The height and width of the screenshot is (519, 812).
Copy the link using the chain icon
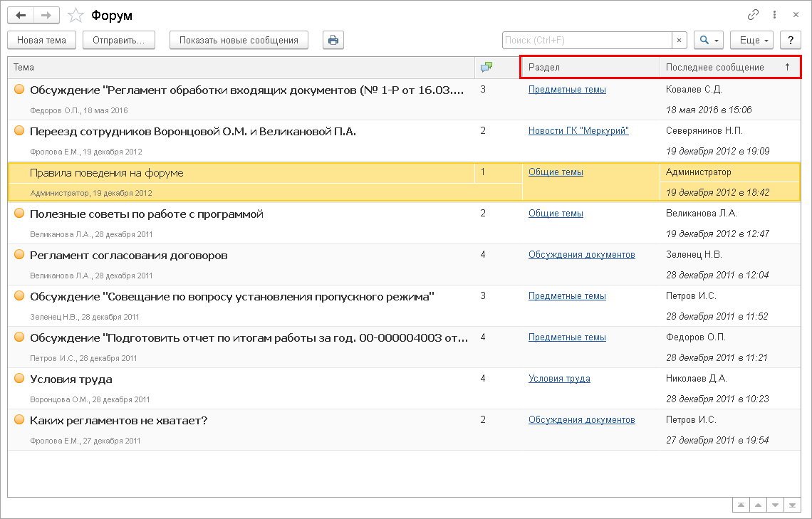pyautogui.click(x=753, y=15)
